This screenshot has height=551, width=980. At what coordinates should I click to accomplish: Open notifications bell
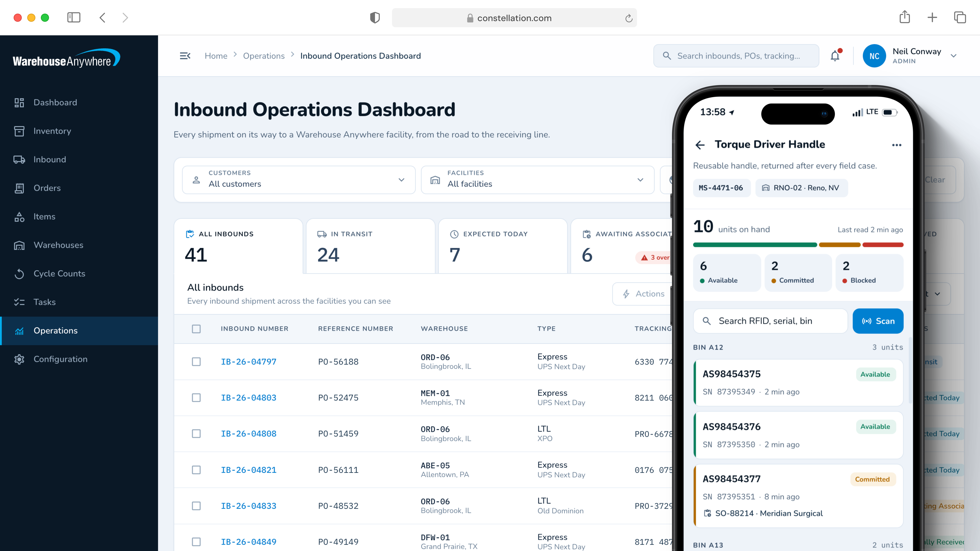tap(835, 56)
